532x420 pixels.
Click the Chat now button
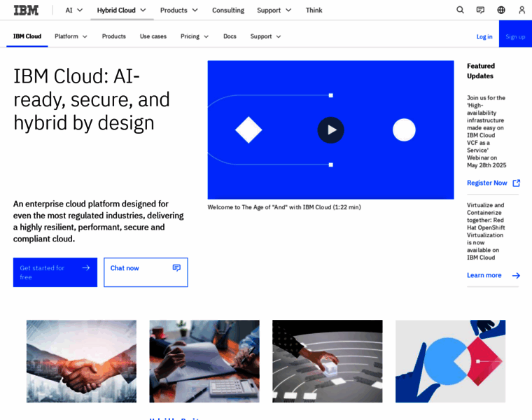(146, 272)
